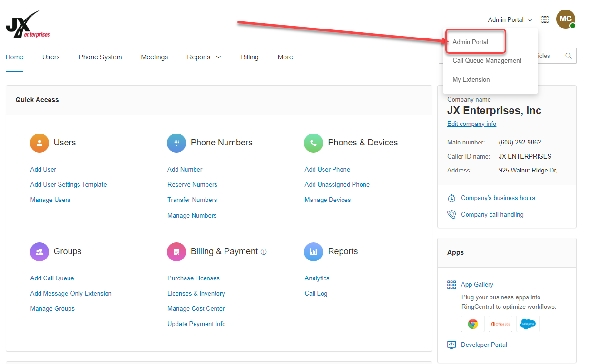
Task: Click Add Message-Only Extension link
Action: pos(71,293)
